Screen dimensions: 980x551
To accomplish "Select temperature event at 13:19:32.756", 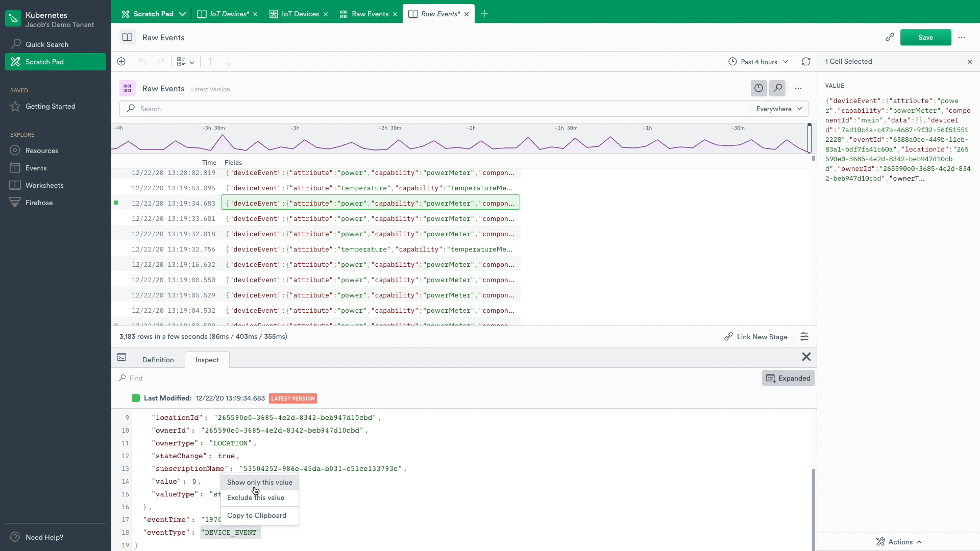I will point(316,249).
